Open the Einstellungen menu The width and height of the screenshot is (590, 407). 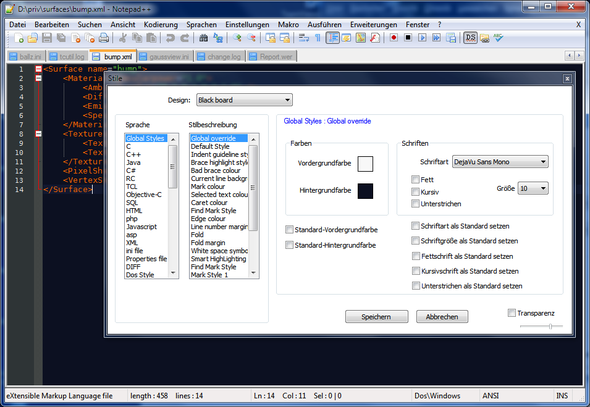pyautogui.click(x=247, y=24)
